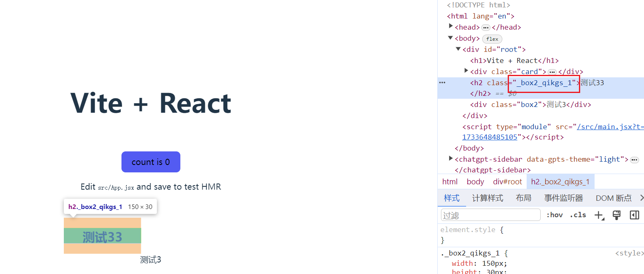
Task: Click the three dots beside the h2 row
Action: click(x=442, y=83)
